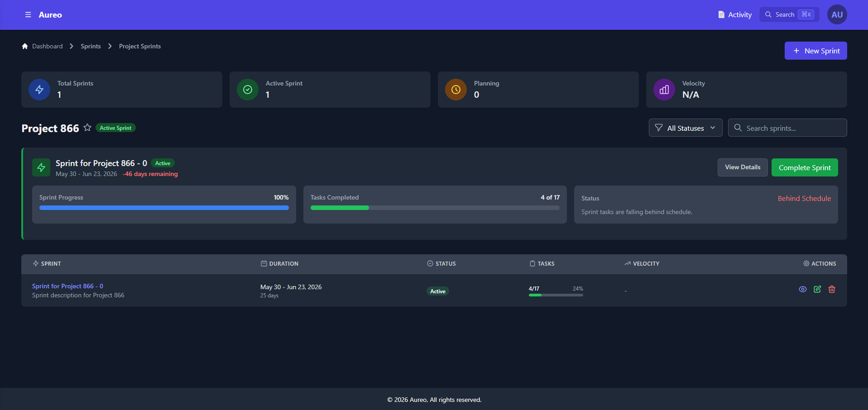868x410 pixels.
Task: Delete the sprint with the trash icon
Action: [832, 290]
